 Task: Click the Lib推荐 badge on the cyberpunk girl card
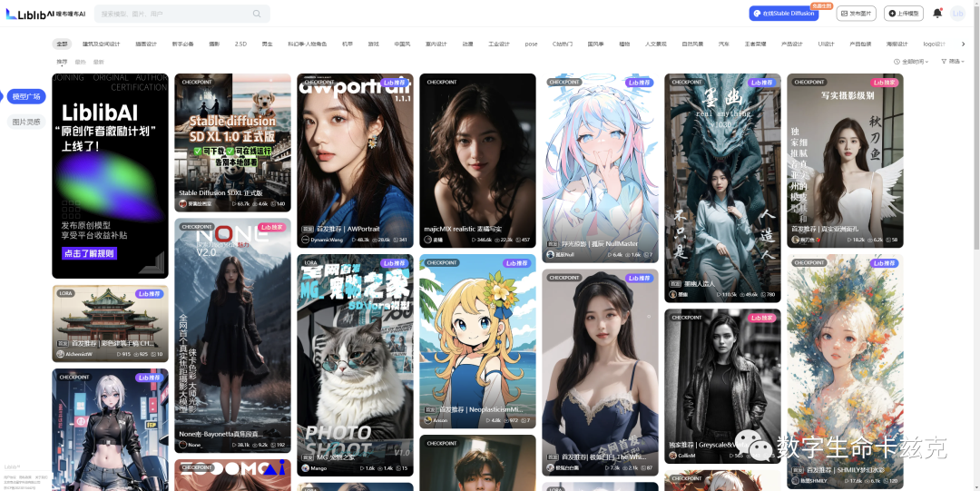(x=150, y=378)
